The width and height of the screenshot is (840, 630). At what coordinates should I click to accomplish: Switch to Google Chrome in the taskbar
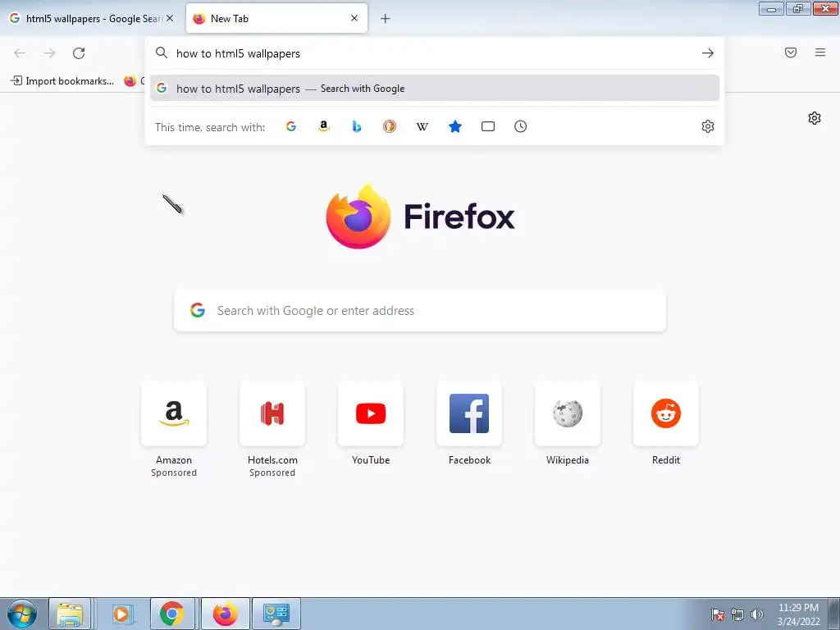172,614
